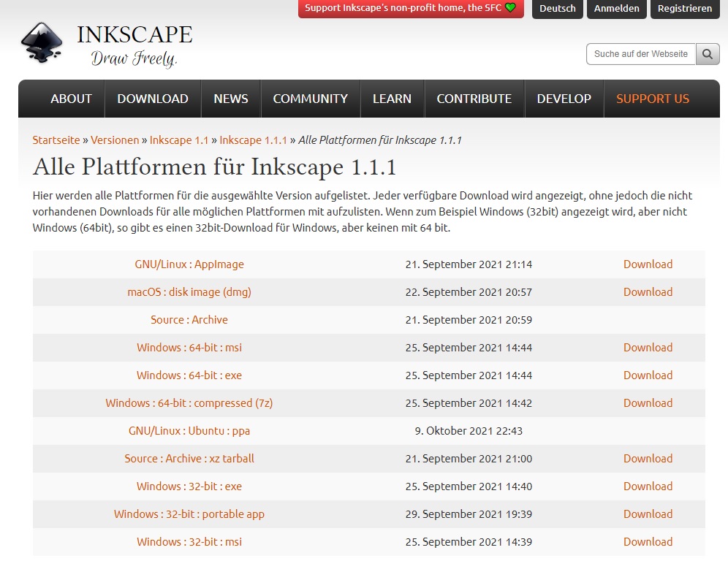Image resolution: width=728 pixels, height=561 pixels.
Task: Open the Deutsch language selector
Action: pos(557,8)
